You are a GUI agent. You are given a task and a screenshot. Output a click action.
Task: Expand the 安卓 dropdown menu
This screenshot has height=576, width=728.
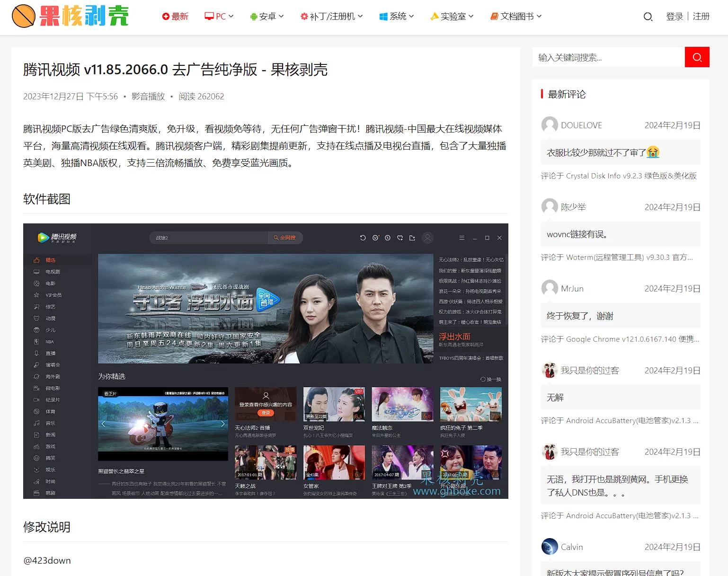[x=266, y=17]
